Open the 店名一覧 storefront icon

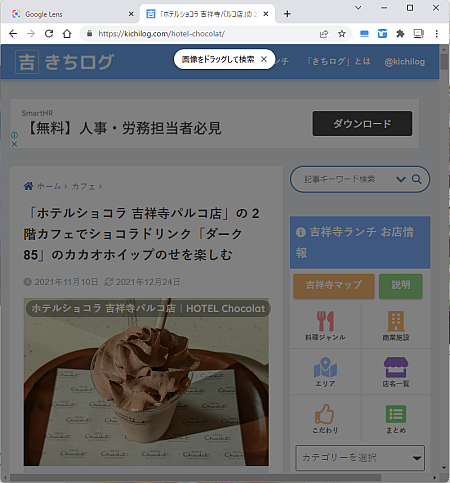[x=396, y=367]
